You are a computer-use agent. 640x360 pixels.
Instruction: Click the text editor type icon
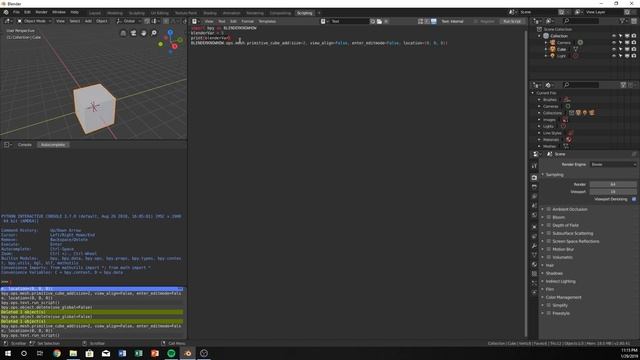tap(196, 21)
